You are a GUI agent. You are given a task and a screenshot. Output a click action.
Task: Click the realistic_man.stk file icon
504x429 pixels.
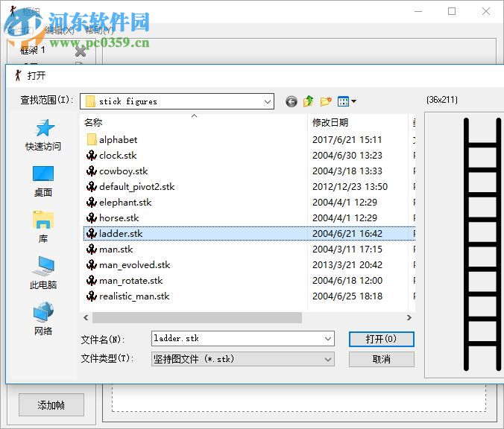[x=92, y=296]
